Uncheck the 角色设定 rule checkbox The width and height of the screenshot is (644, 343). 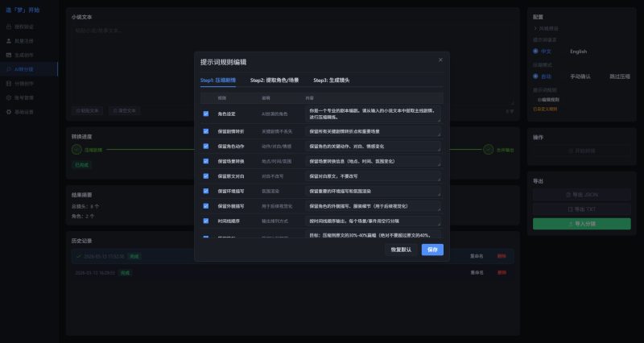[206, 114]
